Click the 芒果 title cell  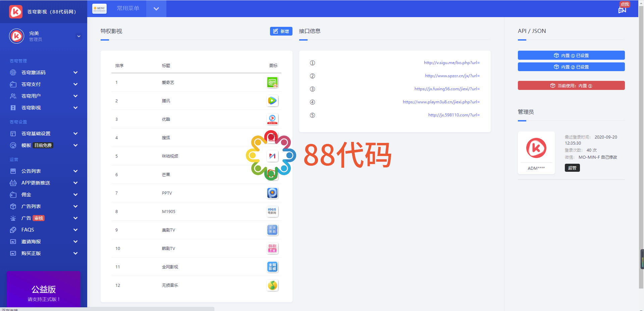pos(166,175)
